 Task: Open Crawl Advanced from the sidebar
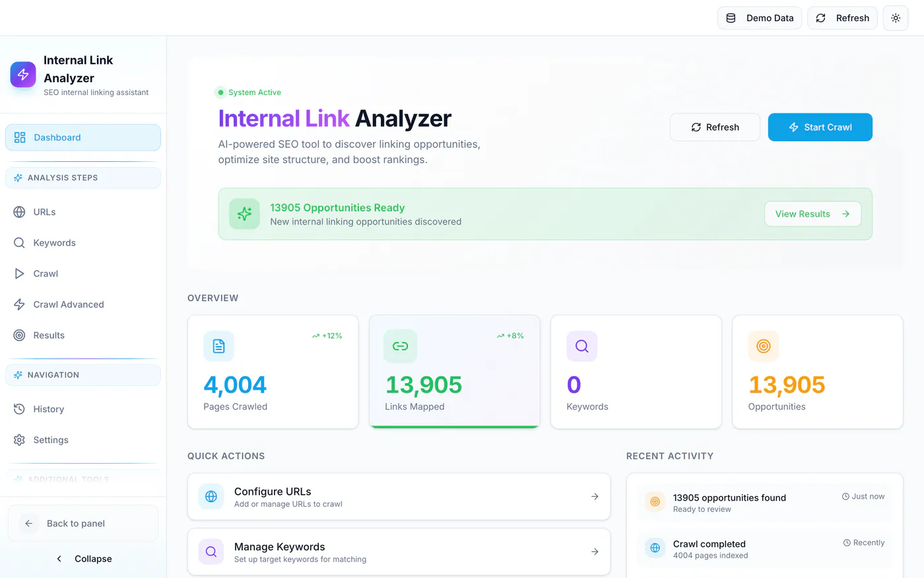83,305
